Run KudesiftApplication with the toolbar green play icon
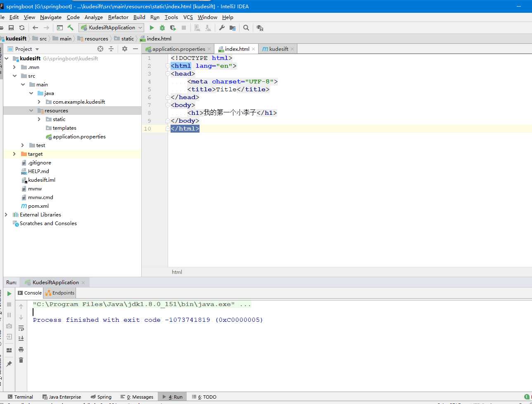The width and height of the screenshot is (532, 404). pyautogui.click(x=152, y=28)
